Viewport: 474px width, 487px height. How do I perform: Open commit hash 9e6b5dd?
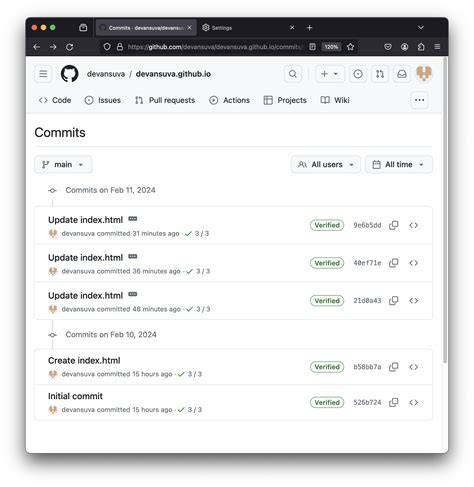coord(367,225)
